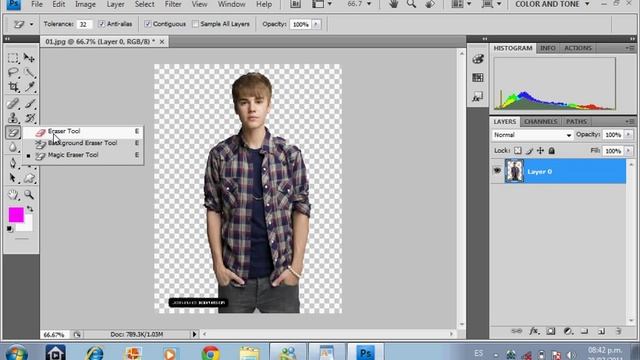640x360 pixels.
Task: Toggle lock transparent pixels
Action: [518, 151]
